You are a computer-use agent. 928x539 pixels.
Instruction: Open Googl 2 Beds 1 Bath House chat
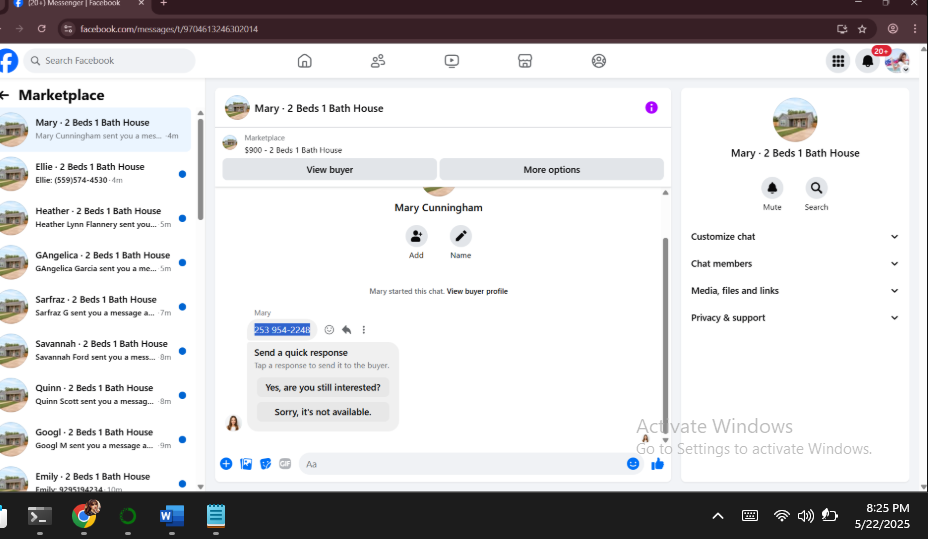(x=95, y=439)
